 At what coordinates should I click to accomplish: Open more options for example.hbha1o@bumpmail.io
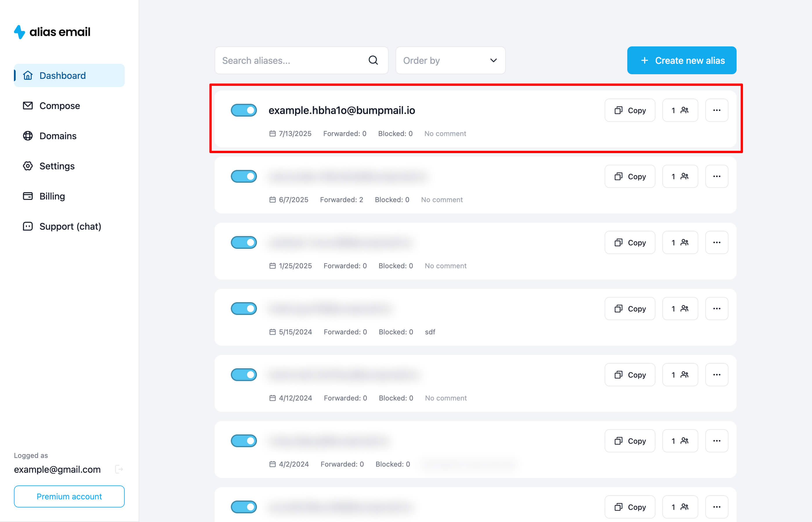pos(716,110)
